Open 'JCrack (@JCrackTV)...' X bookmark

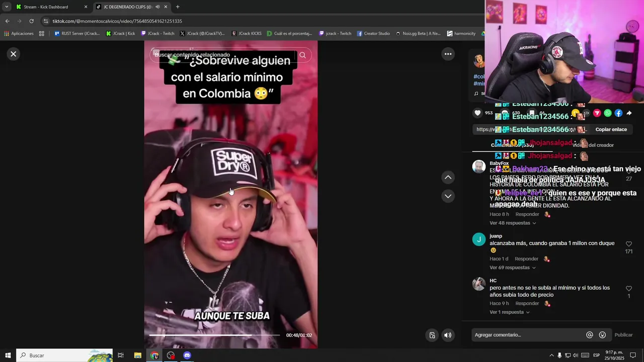202,34
